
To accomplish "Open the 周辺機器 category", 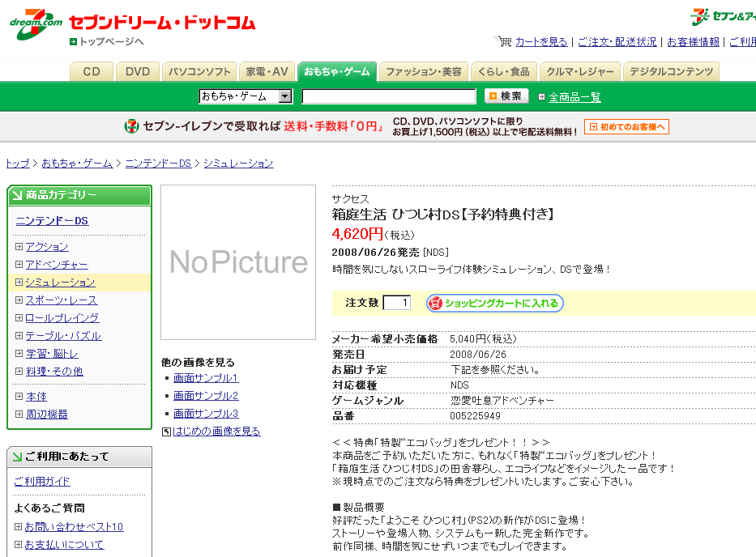I will pos(47,415).
